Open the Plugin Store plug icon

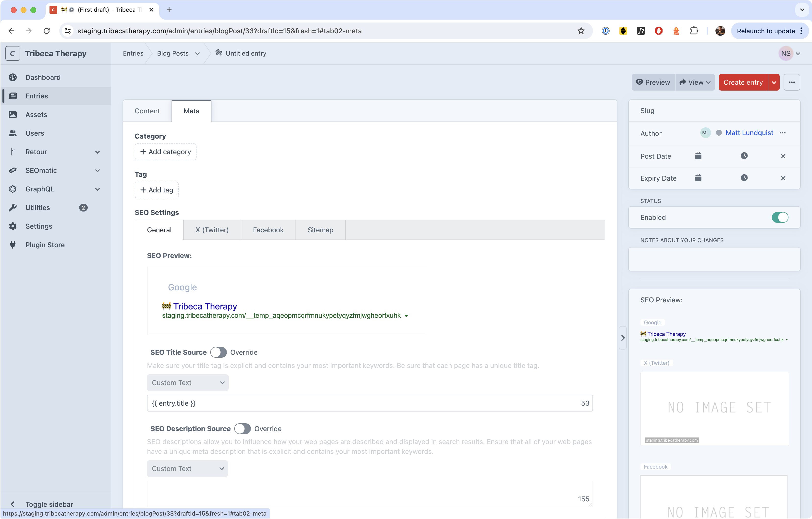point(13,245)
